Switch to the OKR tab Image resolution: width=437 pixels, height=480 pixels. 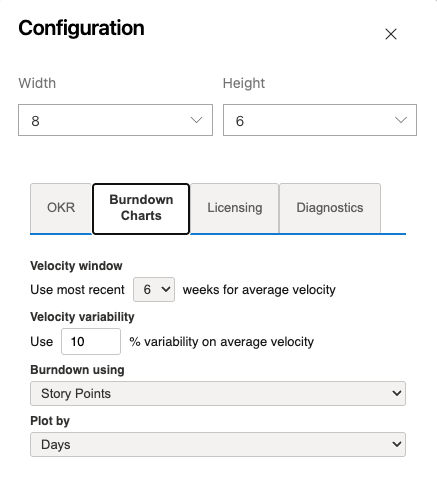click(x=61, y=208)
